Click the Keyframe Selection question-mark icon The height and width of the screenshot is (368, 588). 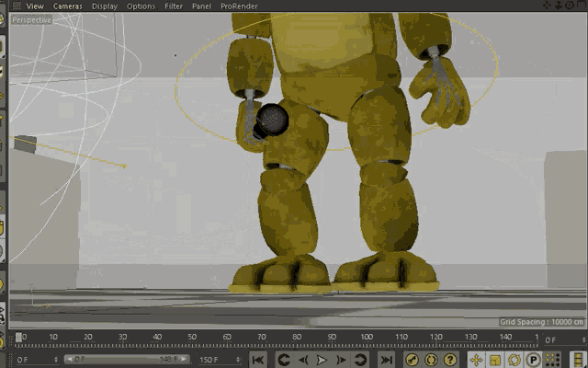[450, 360]
